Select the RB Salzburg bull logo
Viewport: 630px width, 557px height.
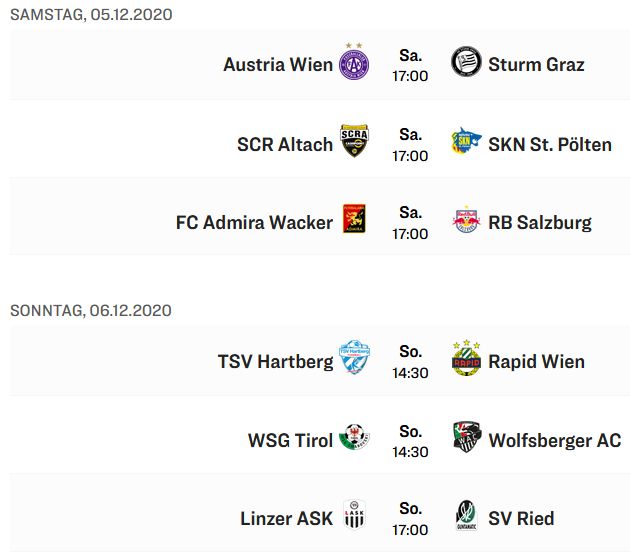click(x=466, y=219)
